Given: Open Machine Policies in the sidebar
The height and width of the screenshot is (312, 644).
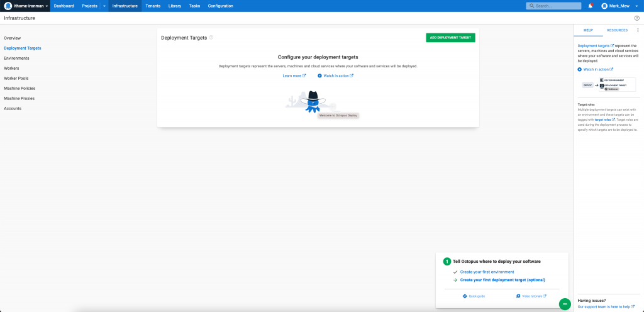Looking at the screenshot, I should tap(19, 88).
